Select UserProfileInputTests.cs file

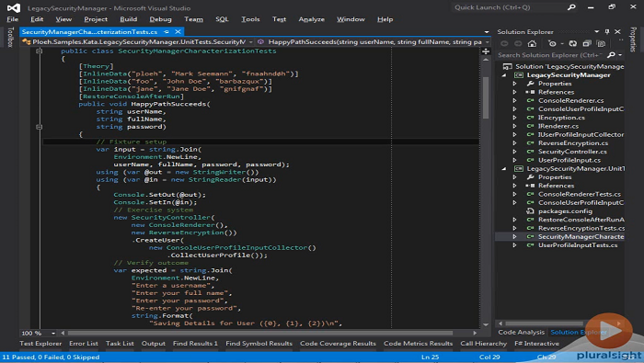(578, 245)
